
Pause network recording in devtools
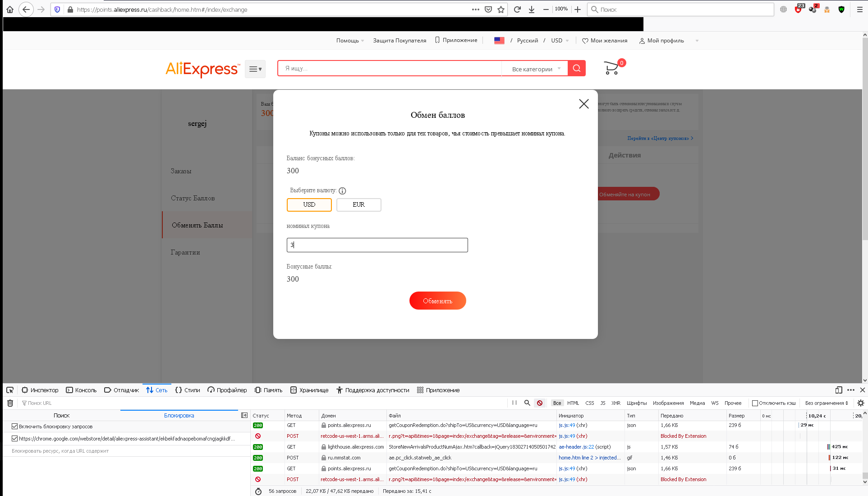point(514,403)
